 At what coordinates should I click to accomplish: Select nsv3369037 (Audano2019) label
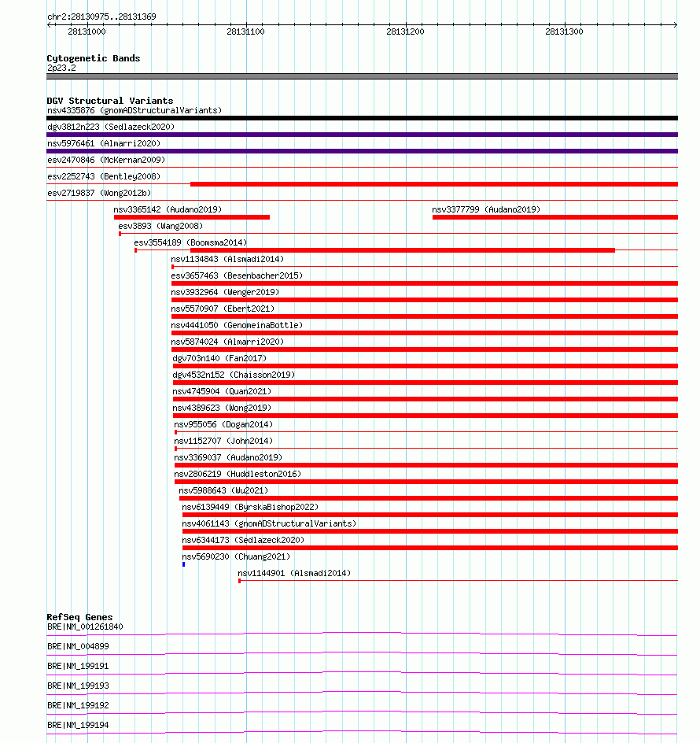pyautogui.click(x=228, y=458)
